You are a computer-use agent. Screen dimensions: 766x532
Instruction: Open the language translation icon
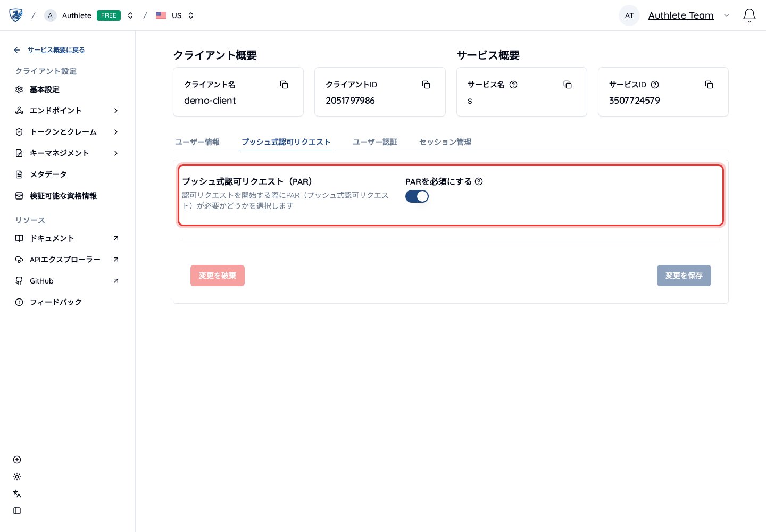tap(17, 494)
